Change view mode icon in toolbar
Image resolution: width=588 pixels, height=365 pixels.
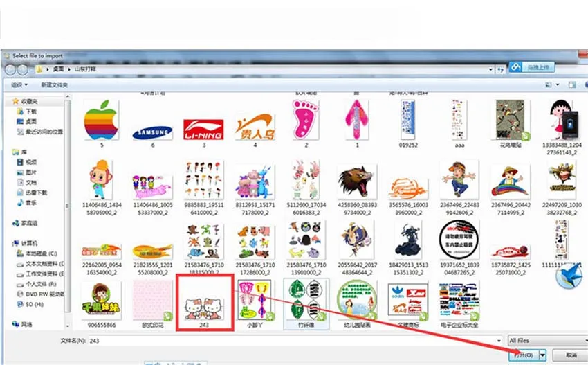[549, 85]
